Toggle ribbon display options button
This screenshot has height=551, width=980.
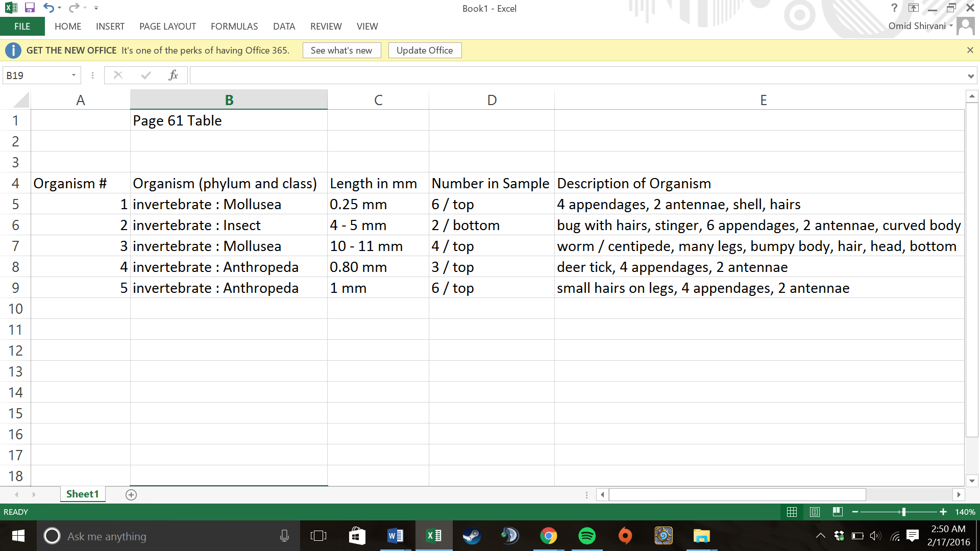[913, 8]
